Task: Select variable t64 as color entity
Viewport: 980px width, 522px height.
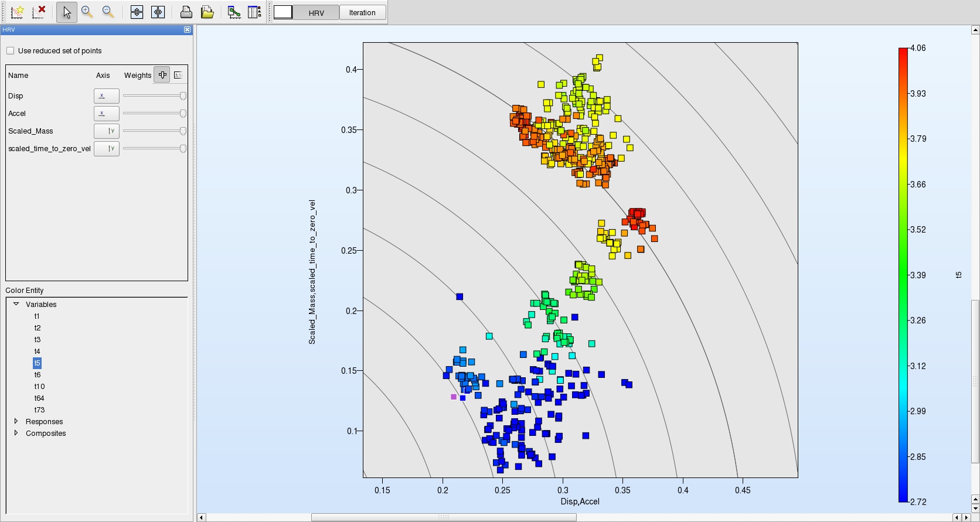Action: point(39,398)
